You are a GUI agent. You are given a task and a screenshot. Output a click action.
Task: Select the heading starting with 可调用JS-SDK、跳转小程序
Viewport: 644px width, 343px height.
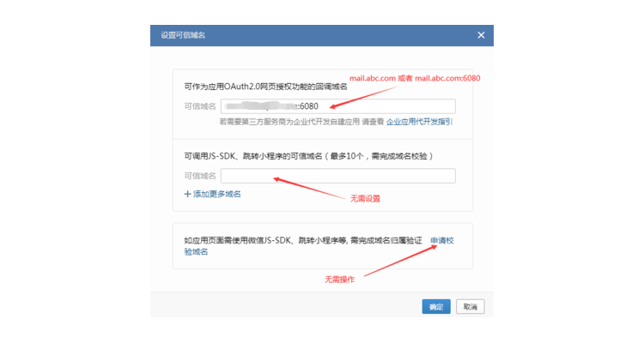pos(308,156)
